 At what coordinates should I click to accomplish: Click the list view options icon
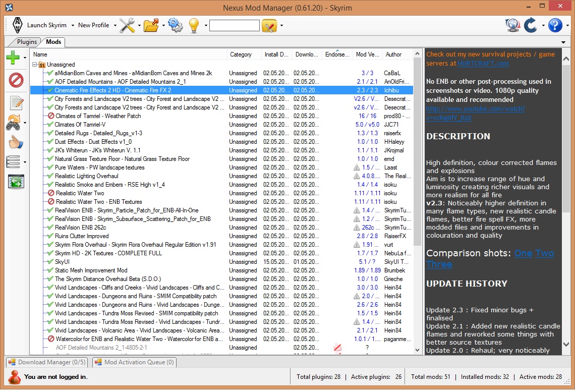(13, 162)
